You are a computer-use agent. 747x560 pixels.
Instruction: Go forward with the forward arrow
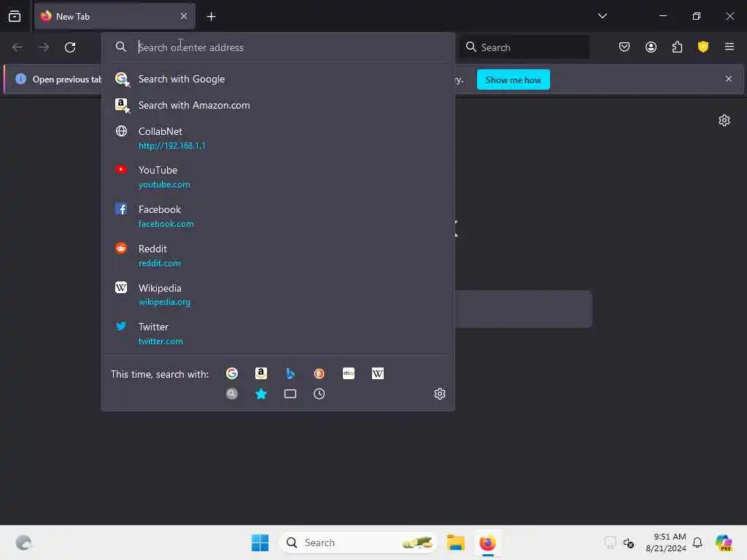[44, 47]
